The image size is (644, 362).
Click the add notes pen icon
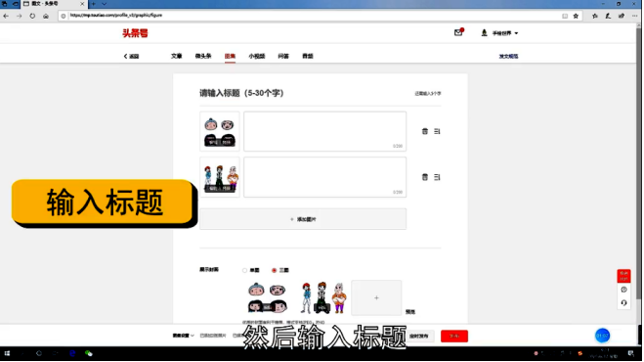tap(608, 16)
